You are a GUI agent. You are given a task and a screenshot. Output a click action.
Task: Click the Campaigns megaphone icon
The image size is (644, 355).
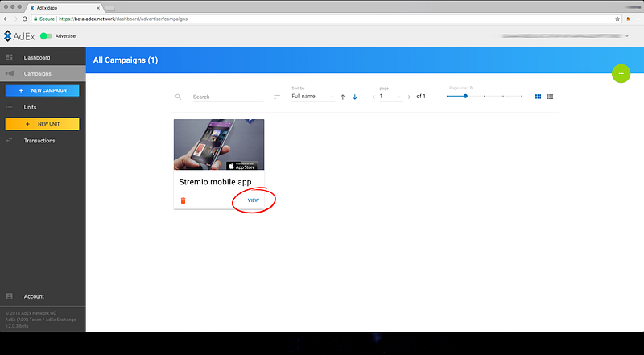[10, 73]
